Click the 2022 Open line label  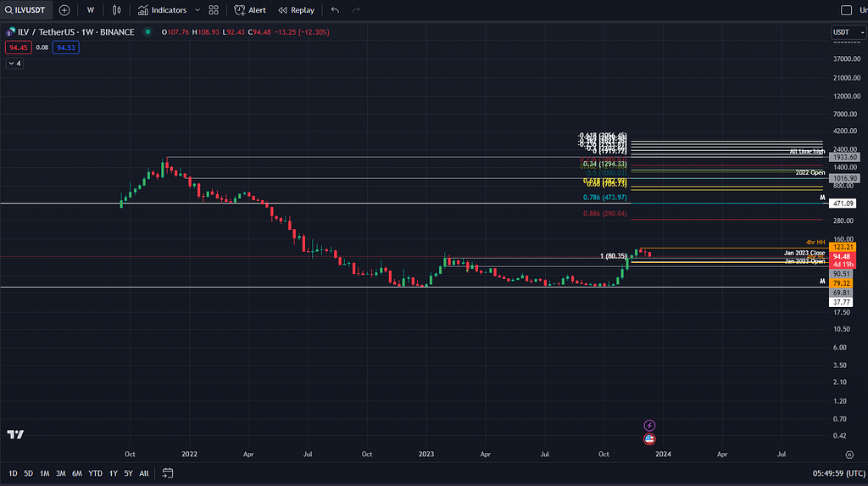(810, 172)
